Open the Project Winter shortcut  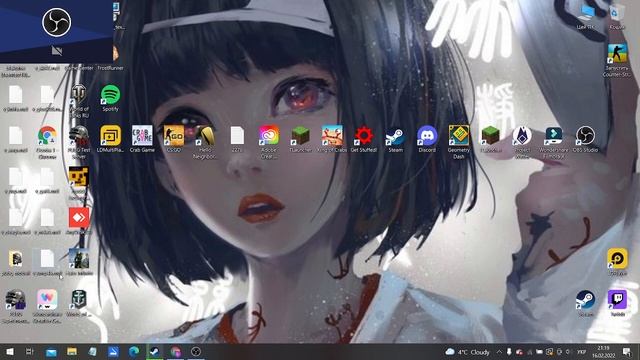point(522,136)
